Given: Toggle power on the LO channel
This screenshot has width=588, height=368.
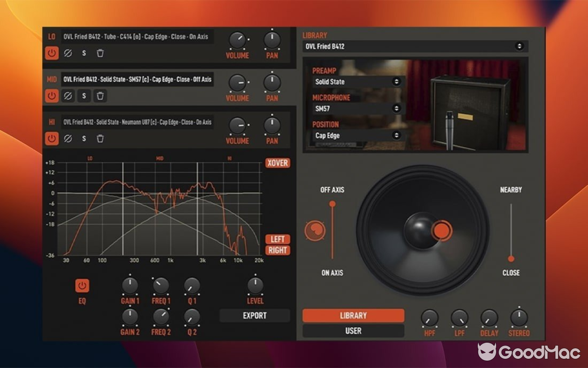Looking at the screenshot, I should point(51,53).
